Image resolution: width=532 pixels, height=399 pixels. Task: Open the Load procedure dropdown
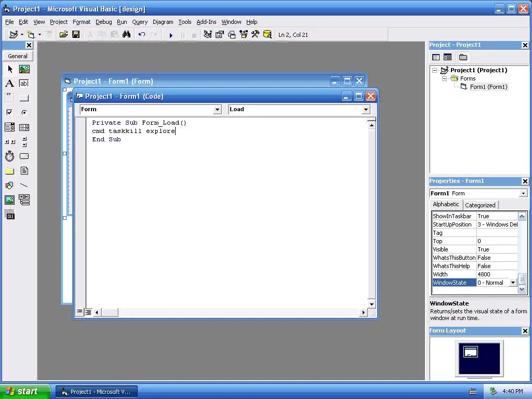[366, 109]
